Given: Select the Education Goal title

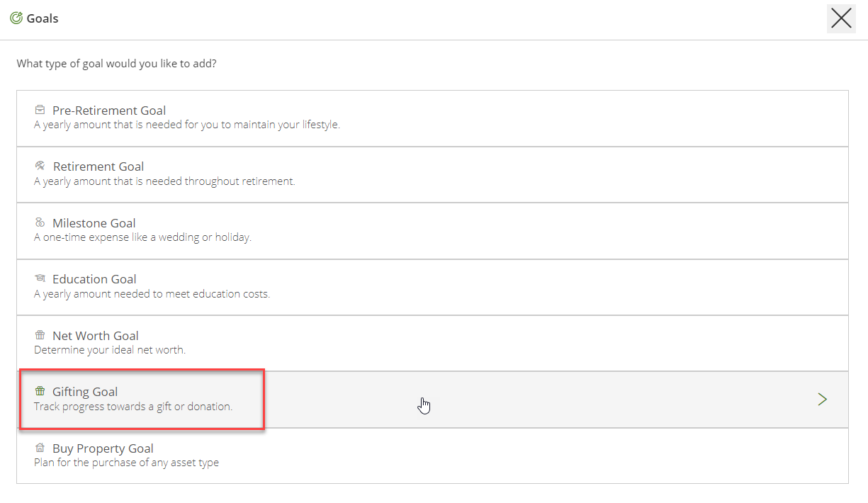Looking at the screenshot, I should click(x=94, y=279).
